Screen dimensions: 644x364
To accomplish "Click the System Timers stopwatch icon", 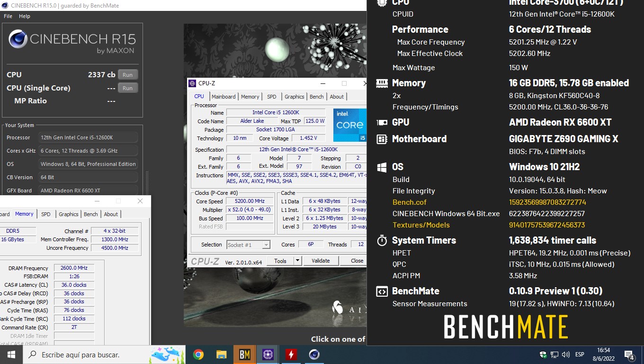I will tap(382, 240).
